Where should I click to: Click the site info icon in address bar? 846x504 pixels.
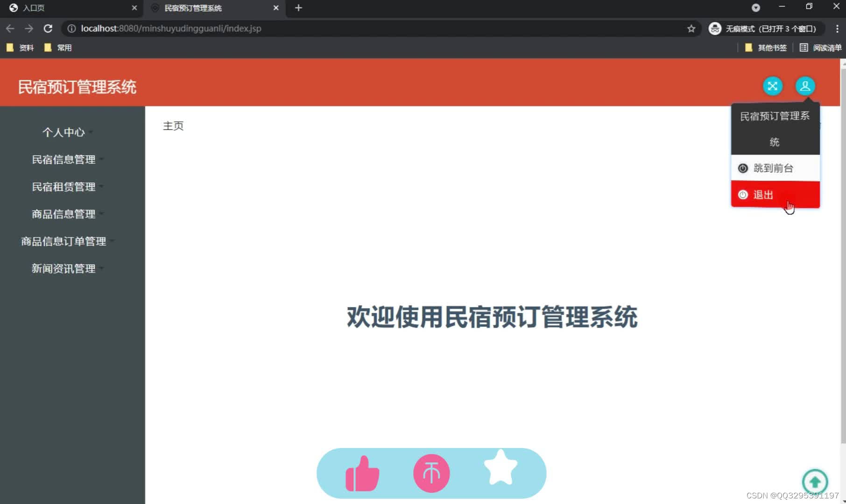[71, 28]
